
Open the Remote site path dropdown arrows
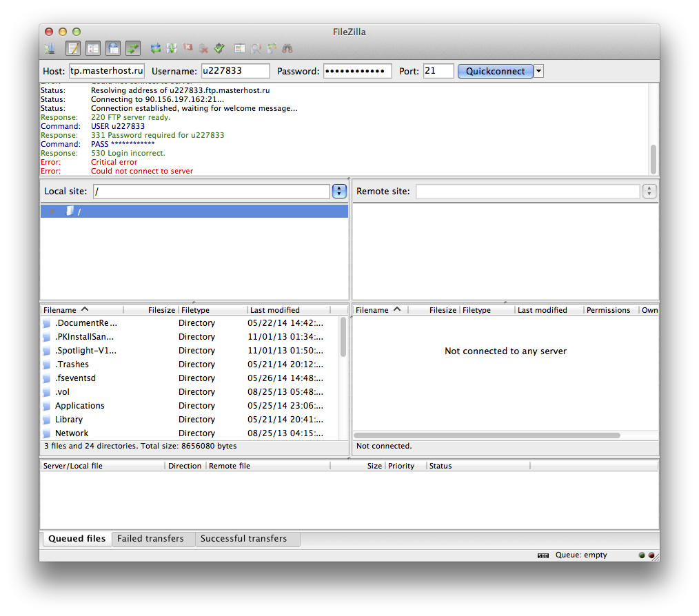click(649, 192)
